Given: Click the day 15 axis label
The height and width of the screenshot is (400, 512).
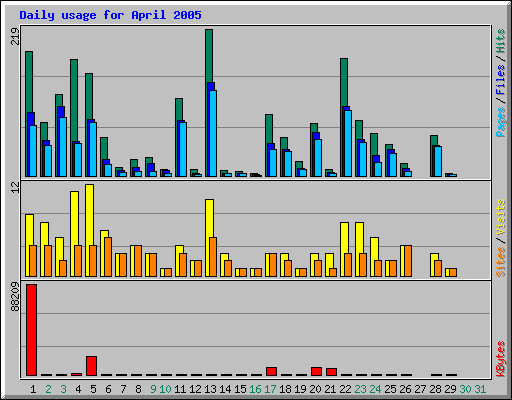Looking at the screenshot, I should [x=240, y=389].
